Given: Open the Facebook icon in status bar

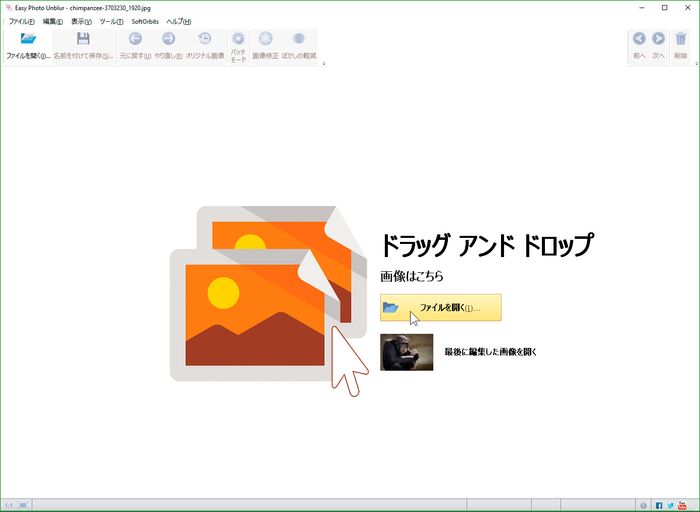Looking at the screenshot, I should [659, 505].
